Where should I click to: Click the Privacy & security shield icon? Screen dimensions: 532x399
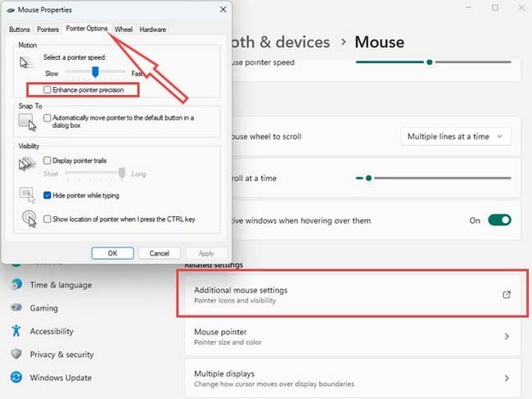(x=16, y=354)
